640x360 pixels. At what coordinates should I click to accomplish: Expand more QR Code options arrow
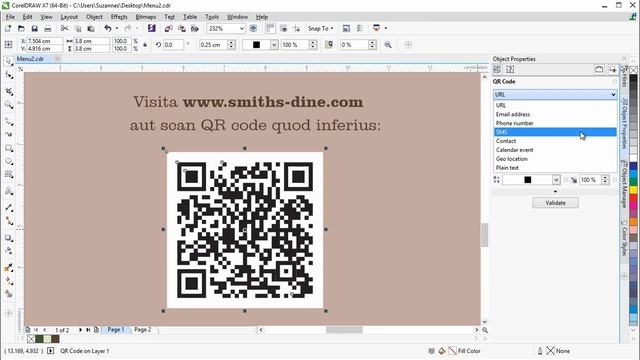555,191
